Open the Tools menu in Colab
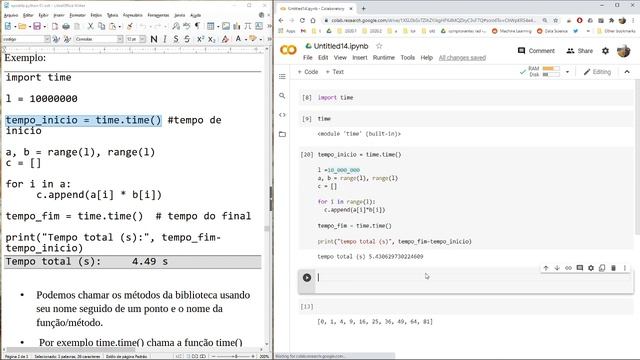Screen dimensions: 640x360 (407, 58)
